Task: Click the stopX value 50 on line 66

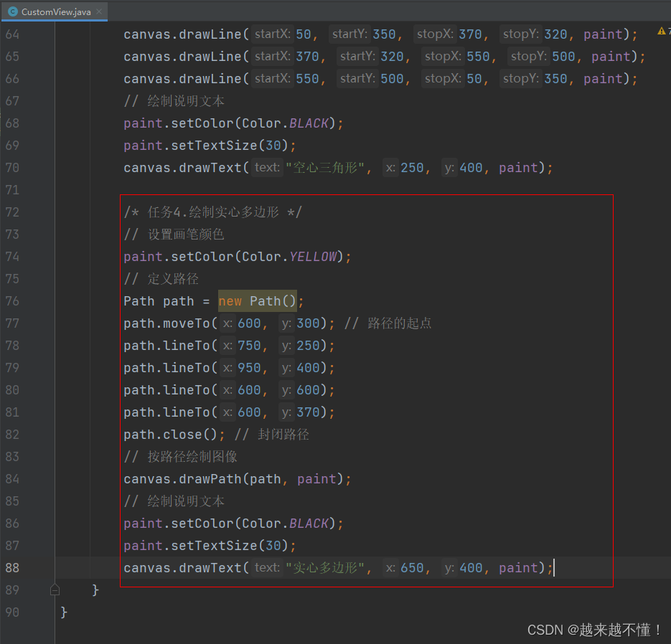Action: (x=474, y=79)
